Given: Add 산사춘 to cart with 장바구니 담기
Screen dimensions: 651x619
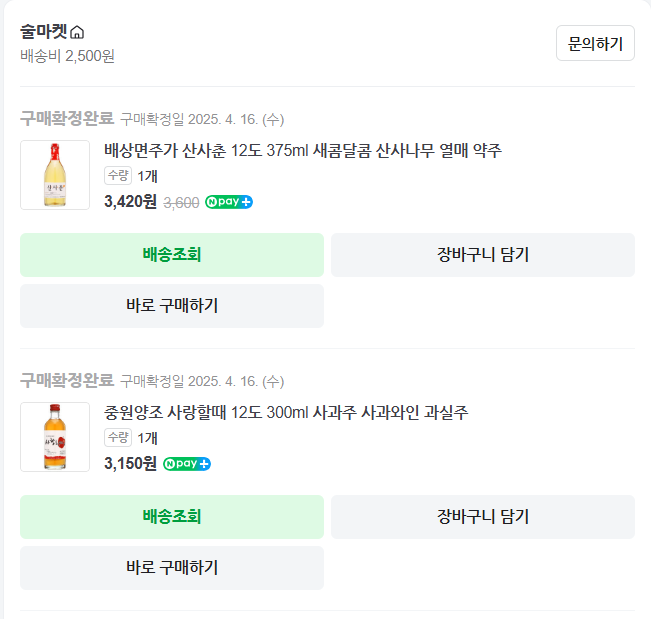Looking at the screenshot, I should [x=483, y=255].
